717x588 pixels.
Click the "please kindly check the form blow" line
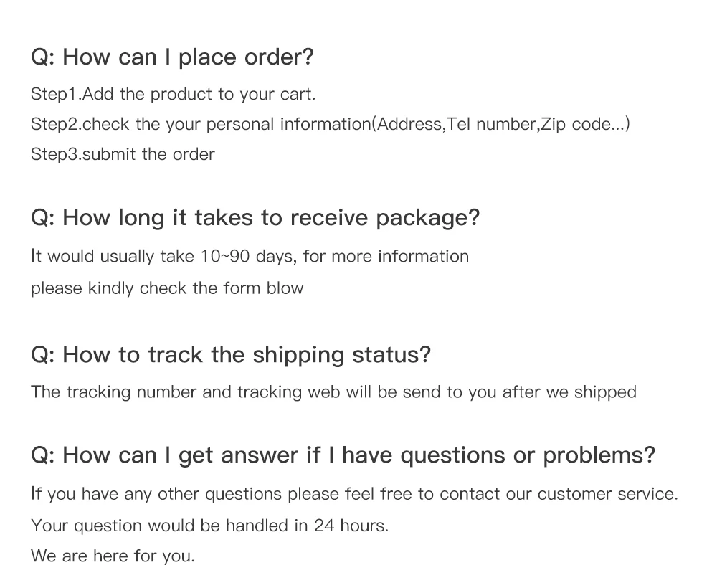point(167,288)
